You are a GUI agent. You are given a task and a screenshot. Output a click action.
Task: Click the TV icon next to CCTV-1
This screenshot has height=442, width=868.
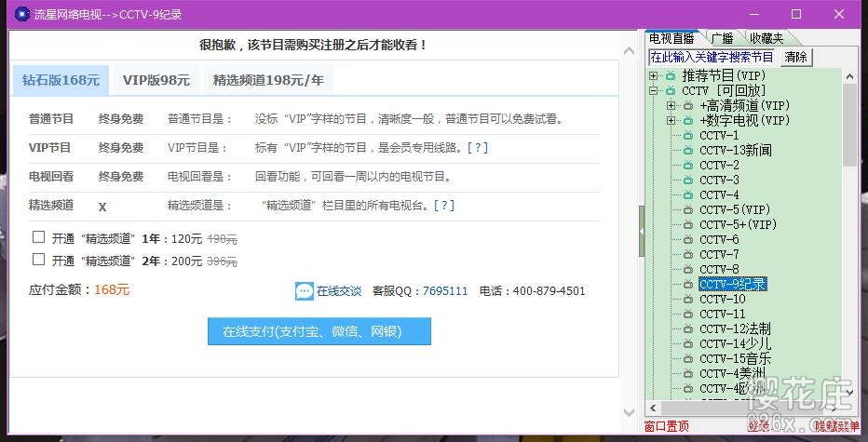pyautogui.click(x=688, y=135)
